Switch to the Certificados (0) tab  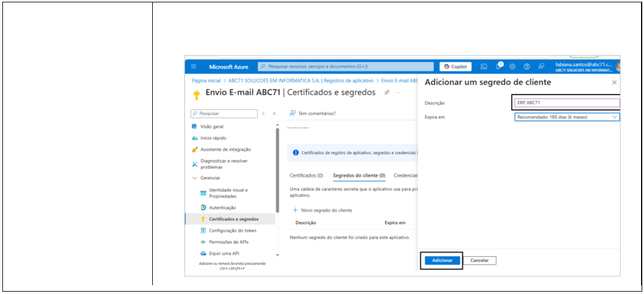pos(306,175)
